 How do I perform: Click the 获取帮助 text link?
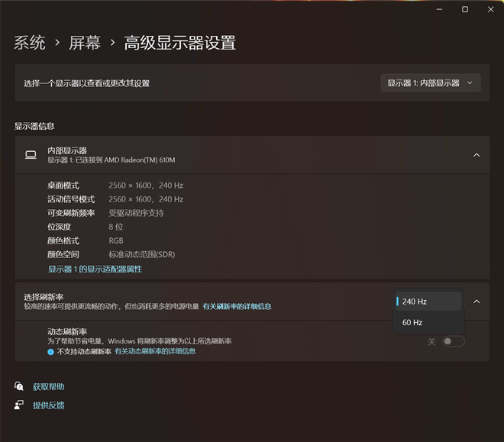(x=48, y=387)
